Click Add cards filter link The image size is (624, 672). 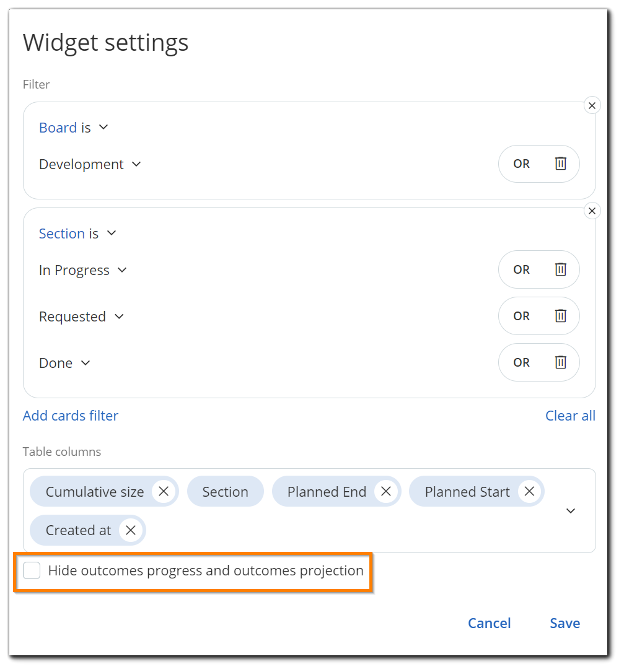coord(71,416)
